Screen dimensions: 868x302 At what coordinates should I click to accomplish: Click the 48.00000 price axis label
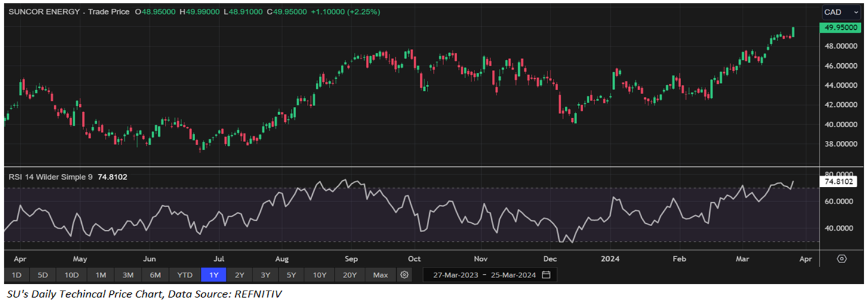click(841, 47)
